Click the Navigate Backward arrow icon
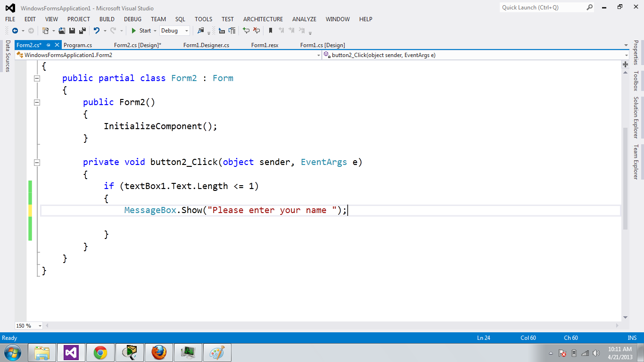The image size is (644, 362). pos(16,31)
